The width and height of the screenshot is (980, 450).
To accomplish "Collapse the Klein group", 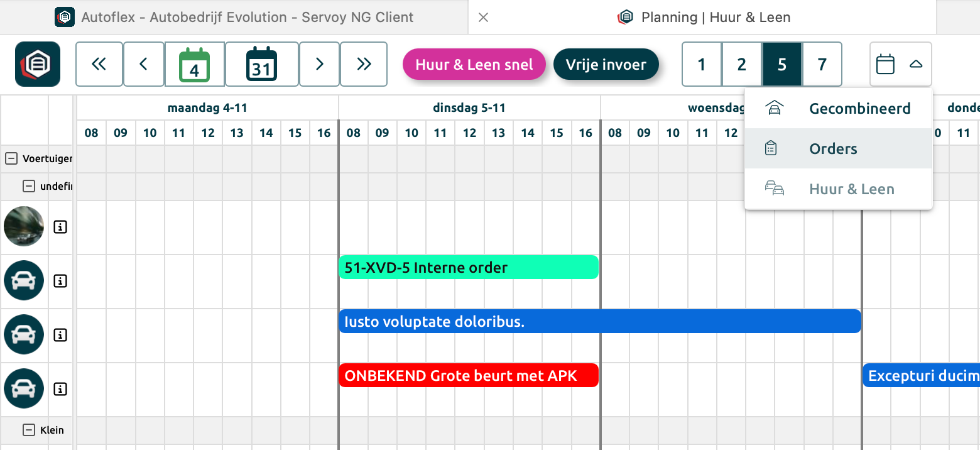I will pyautogui.click(x=28, y=430).
